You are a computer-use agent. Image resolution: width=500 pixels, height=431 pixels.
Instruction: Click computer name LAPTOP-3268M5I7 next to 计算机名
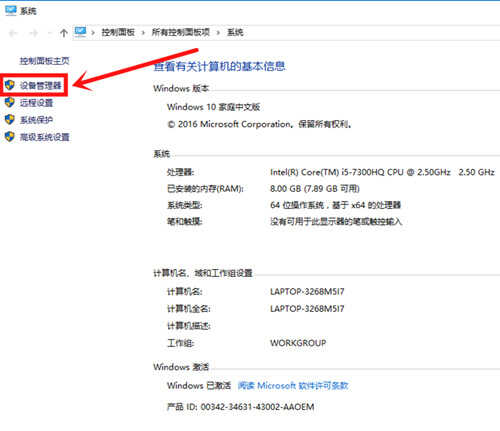point(307,292)
